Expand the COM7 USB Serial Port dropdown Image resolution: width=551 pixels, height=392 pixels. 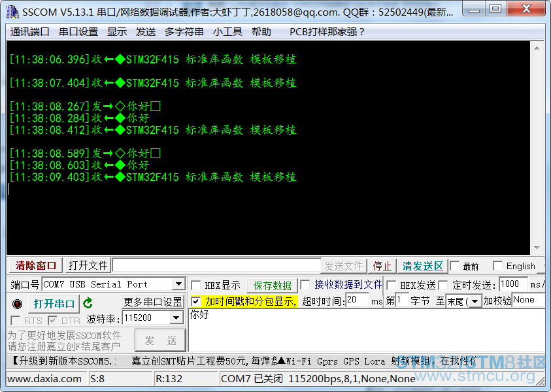(178, 284)
